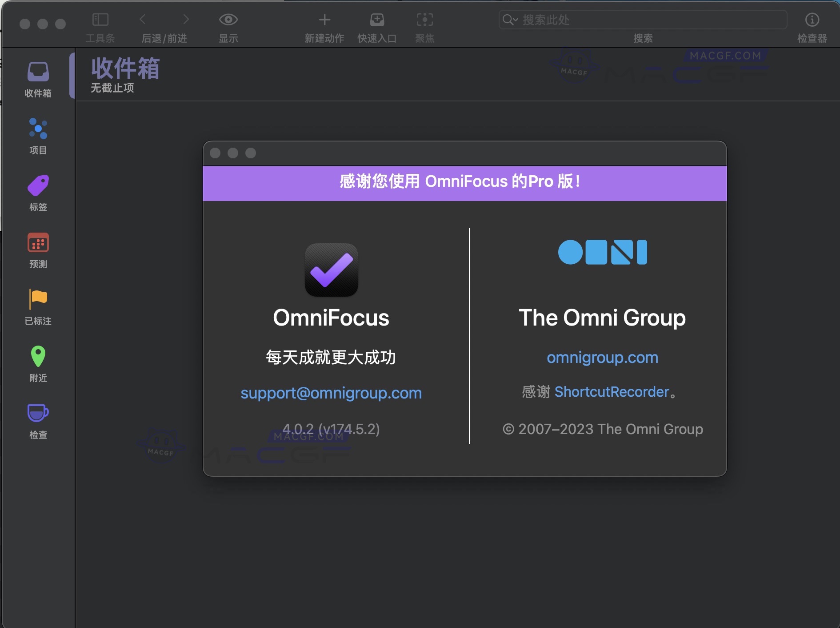Screen dimensions: 840x628
Task: Open the 标签 (Tags) perspective
Action: tap(38, 192)
